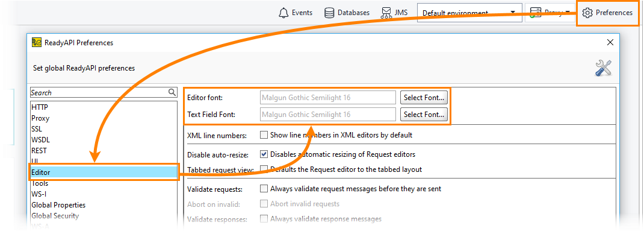This screenshot has height=231, width=644.
Task: Click Select Font for Text Field Font
Action: coord(424,114)
